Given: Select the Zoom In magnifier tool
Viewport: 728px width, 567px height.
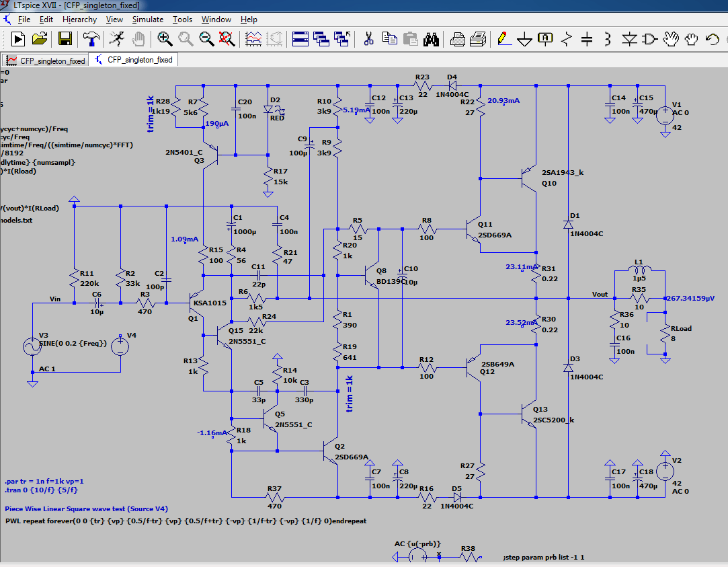Looking at the screenshot, I should pyautogui.click(x=165, y=39).
